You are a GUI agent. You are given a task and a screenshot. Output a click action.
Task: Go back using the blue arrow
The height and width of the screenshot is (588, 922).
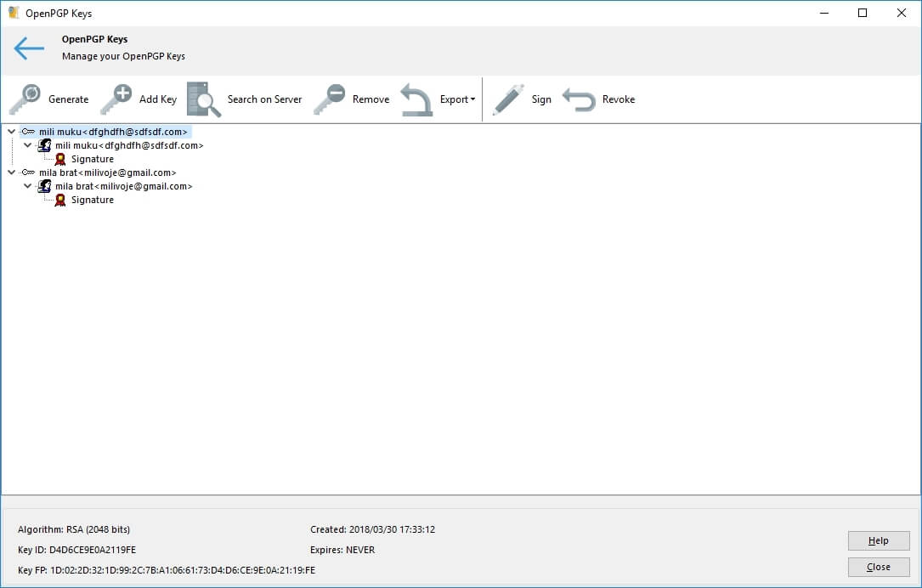(x=29, y=48)
